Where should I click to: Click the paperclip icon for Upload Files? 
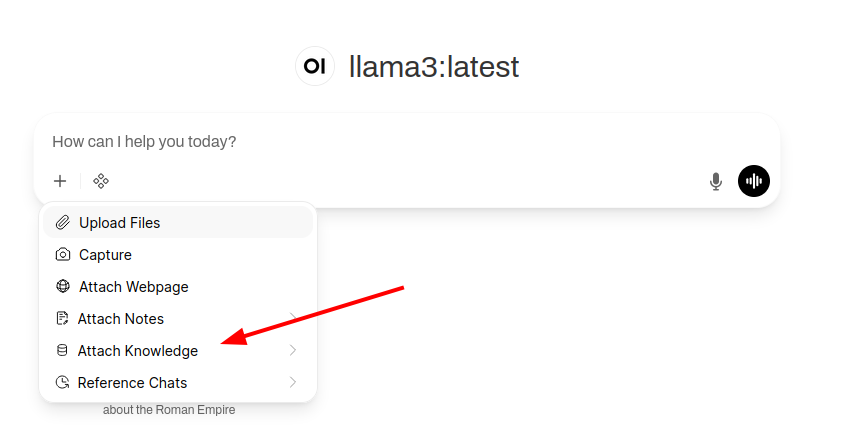[63, 222]
